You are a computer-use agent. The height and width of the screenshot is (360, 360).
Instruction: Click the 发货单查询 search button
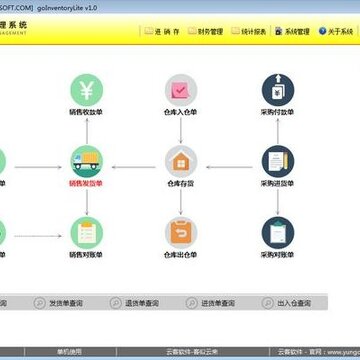click(x=59, y=303)
